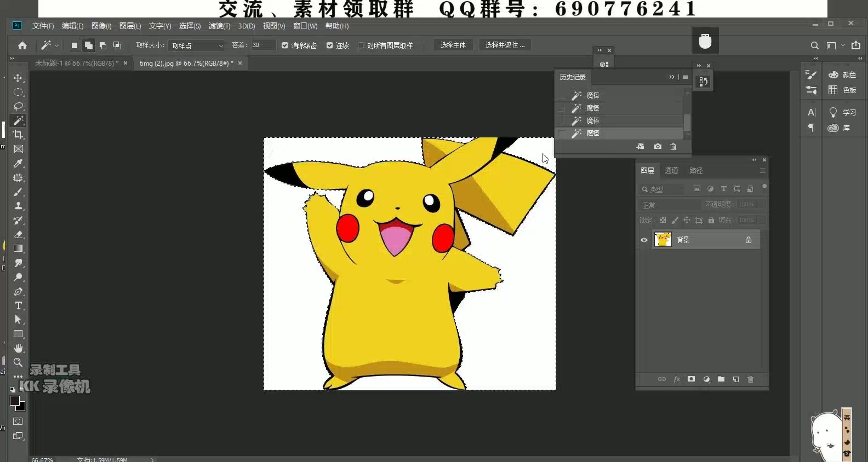Screen dimensions: 868x462
Task: Create new group folder in Layers panel
Action: pos(721,379)
